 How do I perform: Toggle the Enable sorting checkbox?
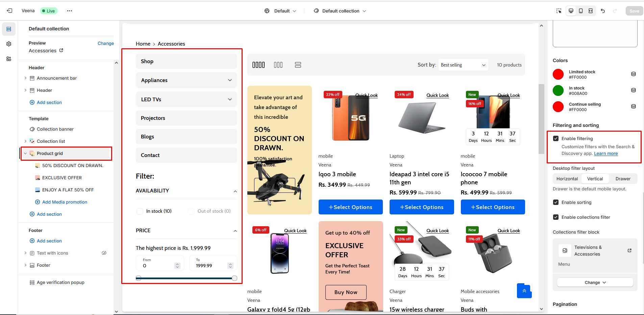(556, 202)
